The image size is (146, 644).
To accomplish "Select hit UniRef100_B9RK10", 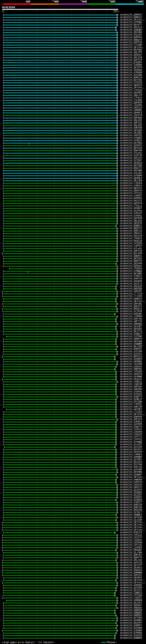I will [131, 17].
